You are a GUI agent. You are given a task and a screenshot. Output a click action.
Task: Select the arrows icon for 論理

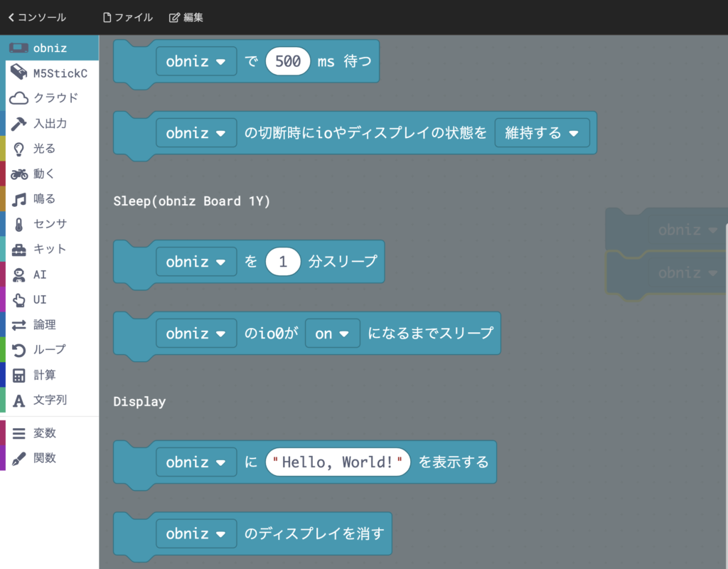[x=18, y=325]
